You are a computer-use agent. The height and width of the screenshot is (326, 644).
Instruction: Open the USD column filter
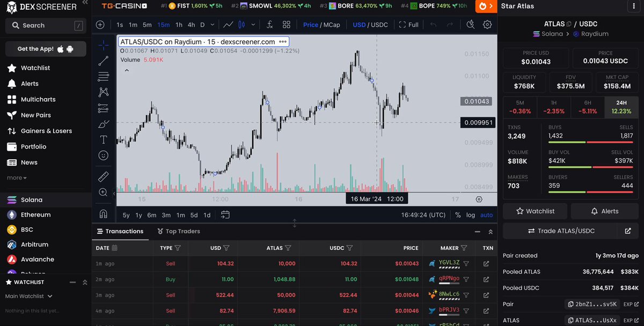226,248
